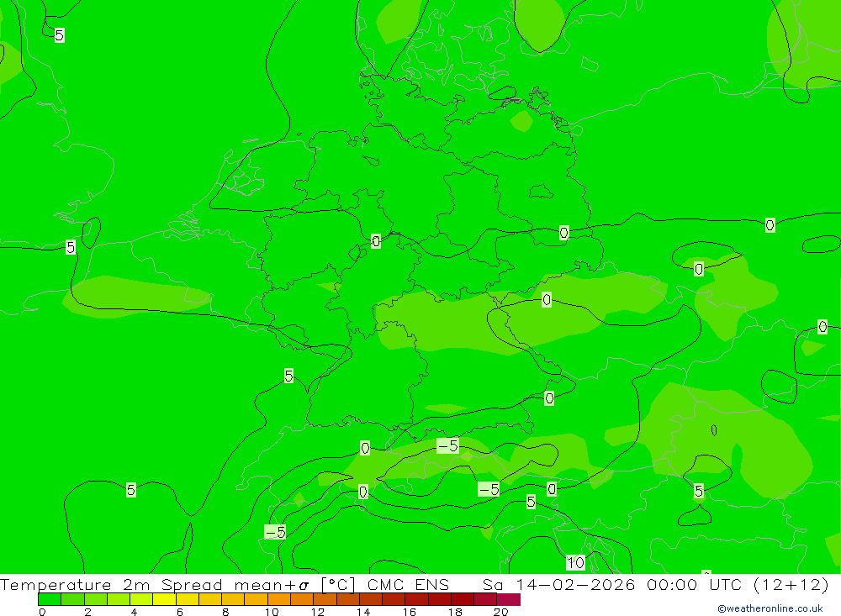This screenshot has width=841, height=616.
Task: Click the legend scale number 14
Action: coord(363,612)
